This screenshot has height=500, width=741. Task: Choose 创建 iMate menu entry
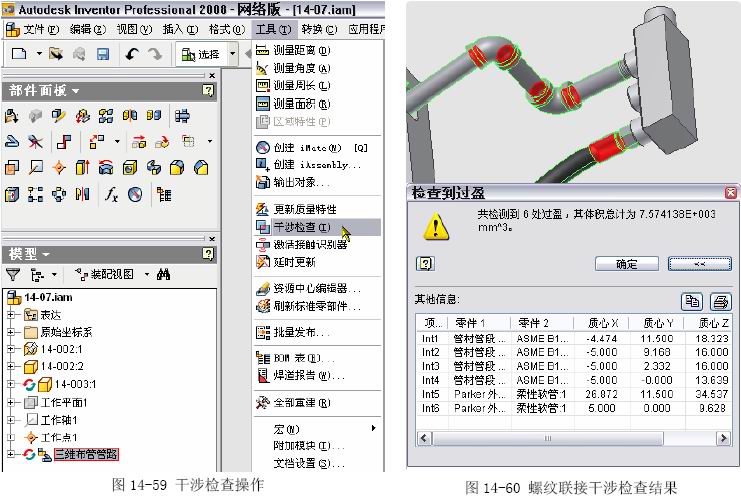click(317, 147)
